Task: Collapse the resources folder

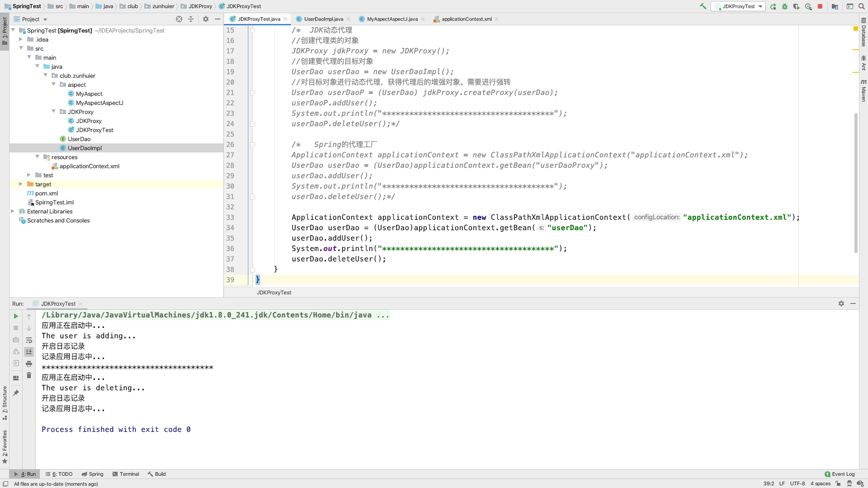Action: [38, 157]
